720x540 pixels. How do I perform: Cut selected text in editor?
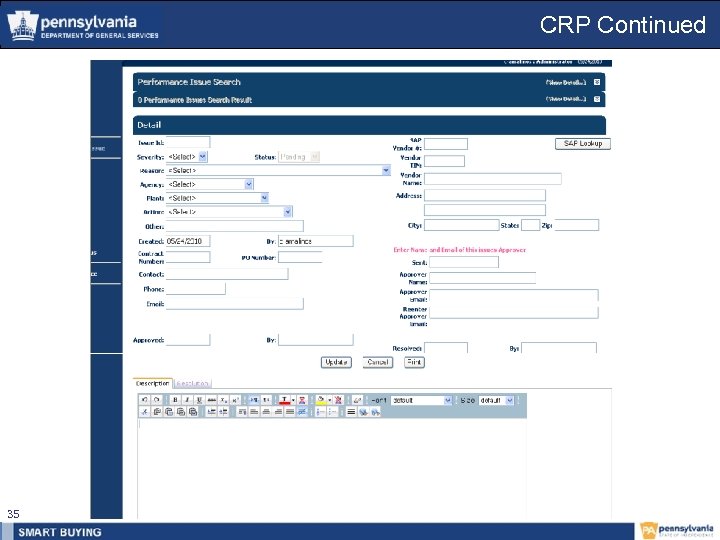click(144, 412)
